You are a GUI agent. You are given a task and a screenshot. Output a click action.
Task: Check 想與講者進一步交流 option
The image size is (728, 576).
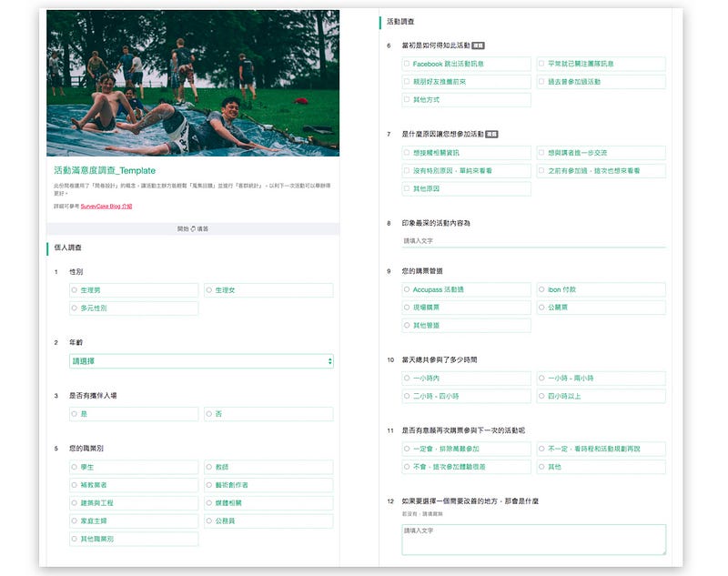(x=601, y=153)
